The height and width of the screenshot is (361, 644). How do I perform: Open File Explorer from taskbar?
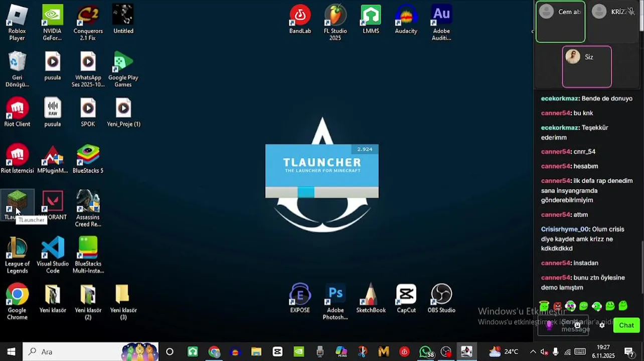(x=256, y=351)
